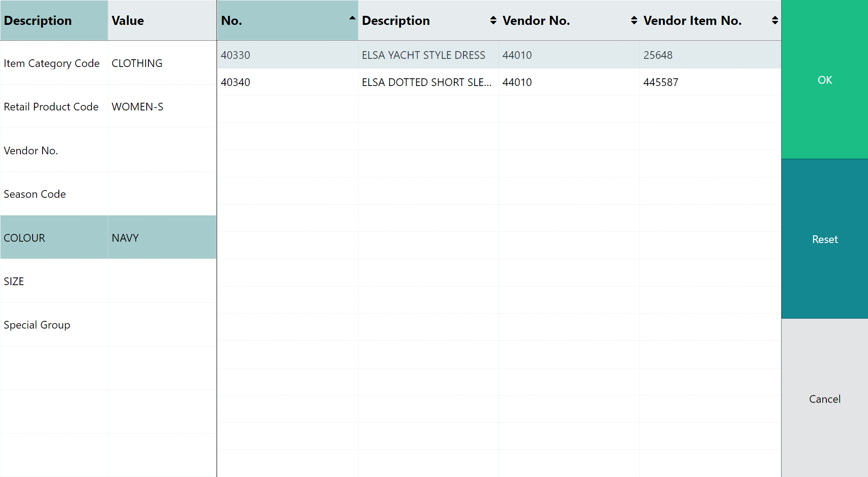Select the Retail Product Code filter row
The height and width of the screenshot is (477, 868).
point(54,107)
